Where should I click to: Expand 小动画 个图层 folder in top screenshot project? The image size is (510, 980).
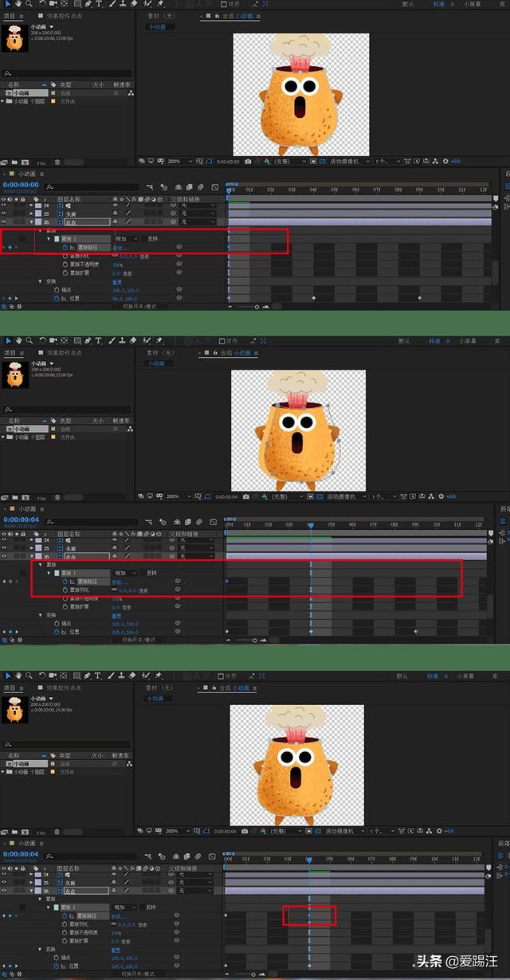tap(3, 101)
